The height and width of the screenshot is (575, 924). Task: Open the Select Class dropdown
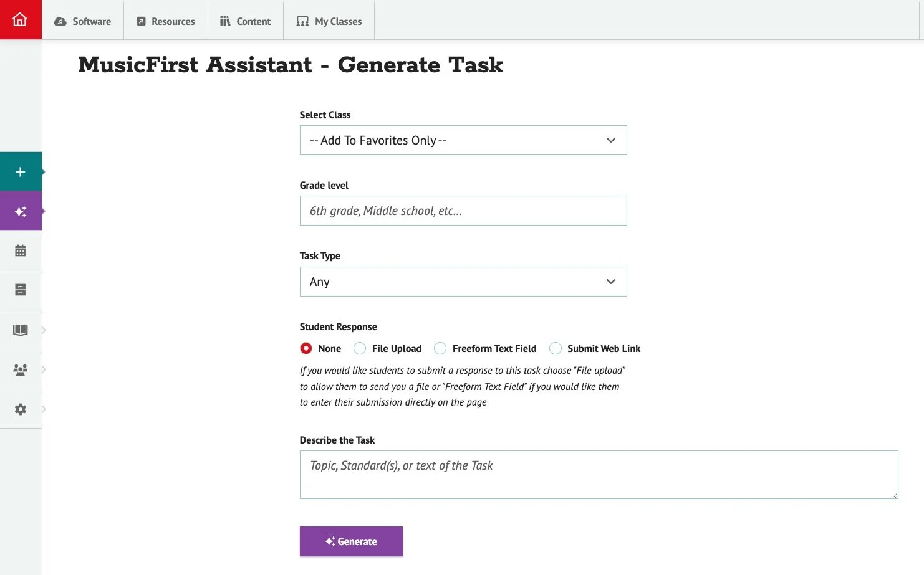(463, 140)
